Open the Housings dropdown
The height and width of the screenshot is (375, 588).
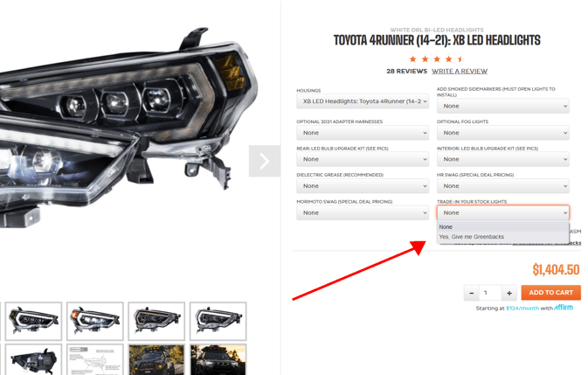coord(363,101)
